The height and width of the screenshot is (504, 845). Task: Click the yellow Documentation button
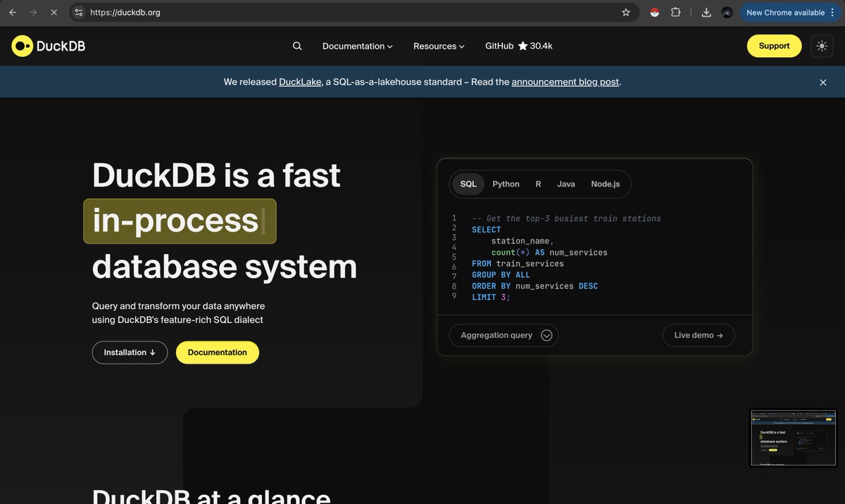click(218, 353)
